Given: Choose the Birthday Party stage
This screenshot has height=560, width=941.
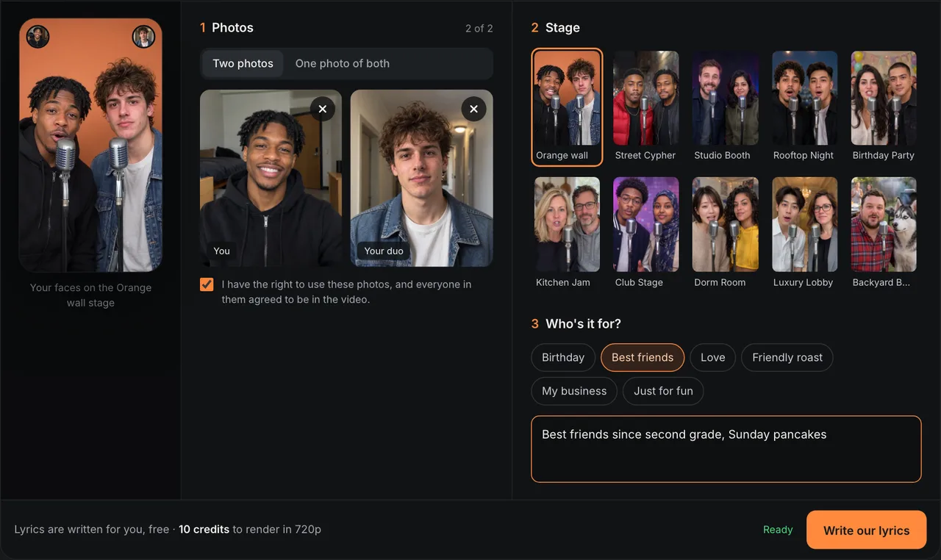Looking at the screenshot, I should click(x=884, y=107).
